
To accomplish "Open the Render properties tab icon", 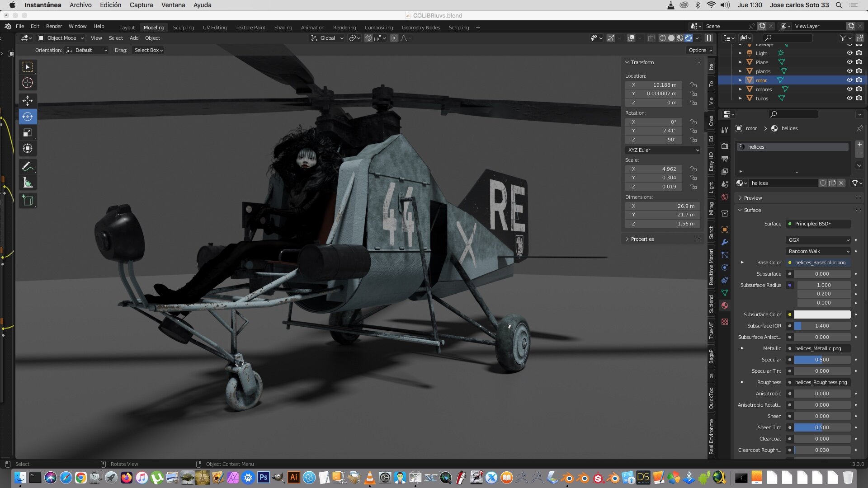I will pyautogui.click(x=725, y=146).
